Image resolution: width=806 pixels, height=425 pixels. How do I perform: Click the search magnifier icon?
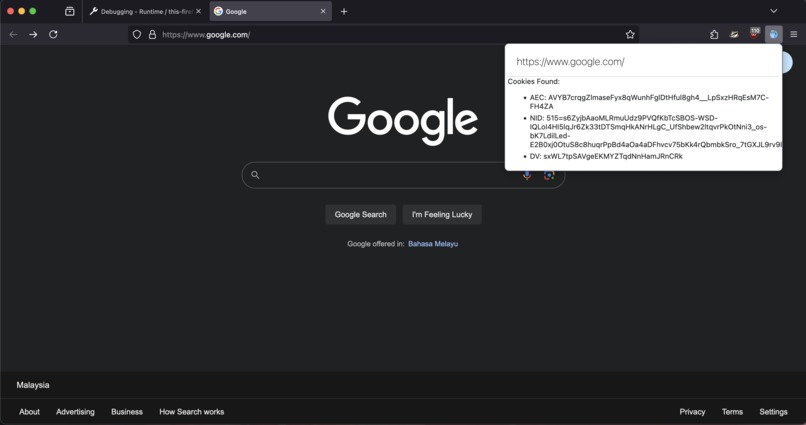[255, 175]
